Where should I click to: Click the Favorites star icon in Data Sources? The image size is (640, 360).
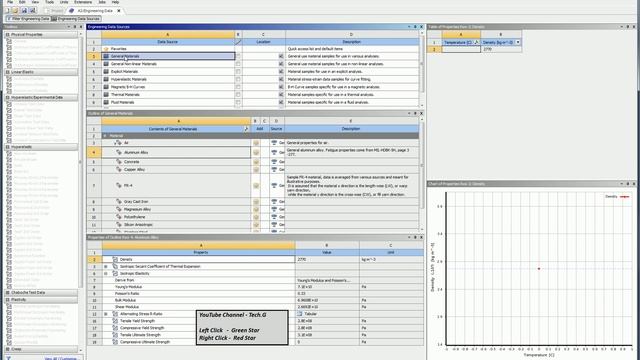point(106,49)
